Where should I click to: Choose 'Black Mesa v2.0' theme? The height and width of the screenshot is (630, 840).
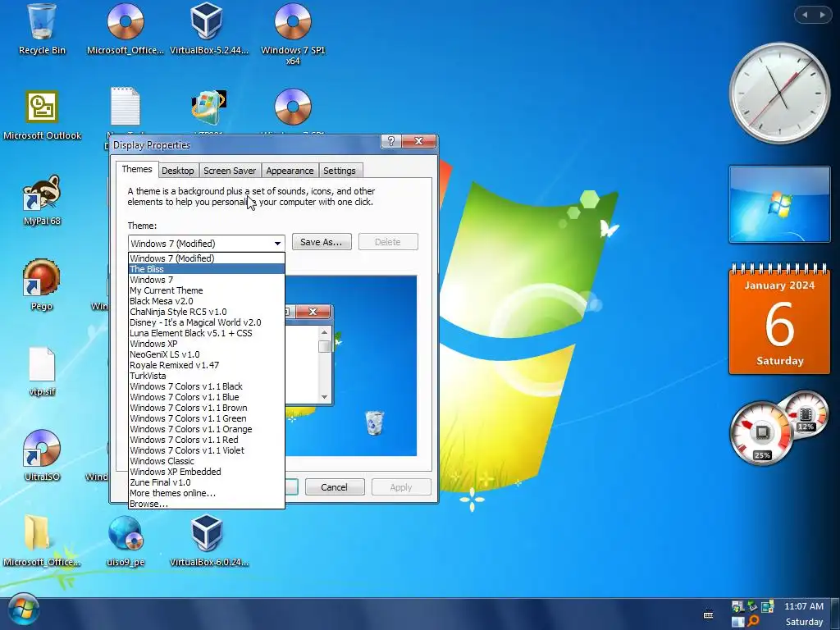click(206, 301)
